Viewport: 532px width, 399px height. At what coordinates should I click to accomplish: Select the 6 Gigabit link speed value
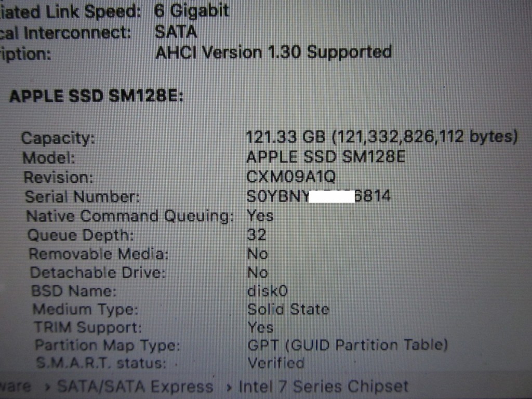click(192, 11)
